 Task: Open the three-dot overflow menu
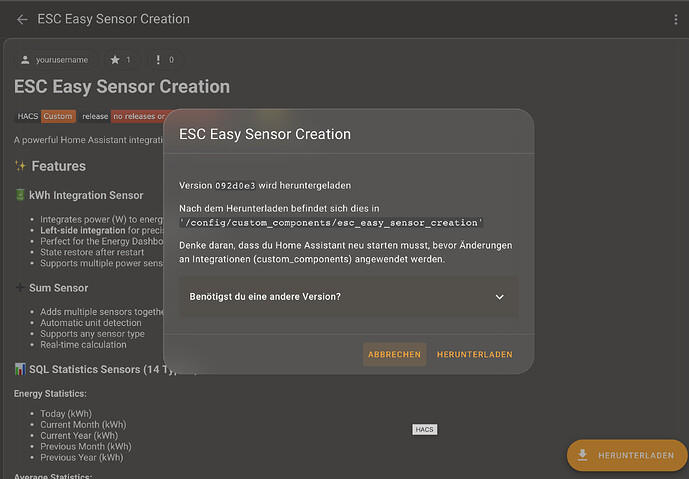pyautogui.click(x=675, y=19)
